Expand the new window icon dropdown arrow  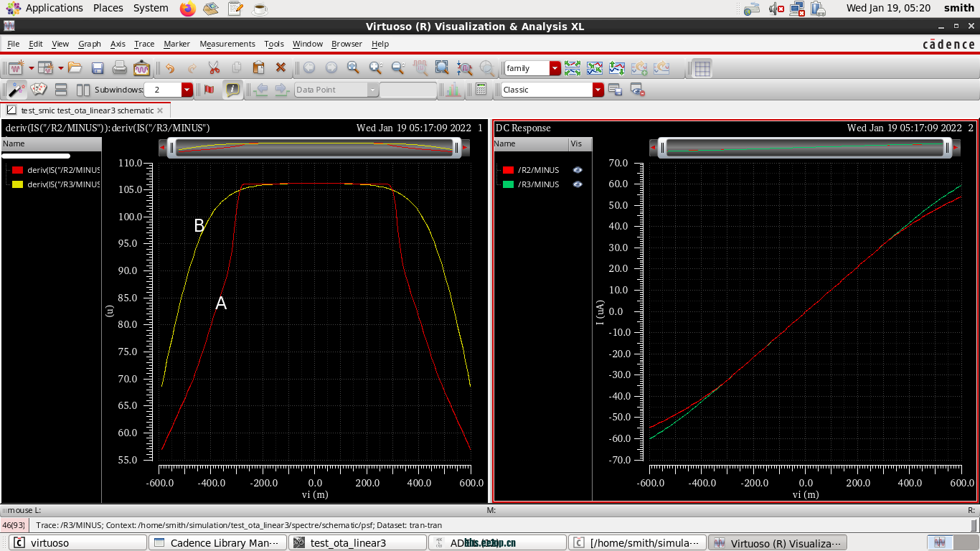click(x=32, y=68)
